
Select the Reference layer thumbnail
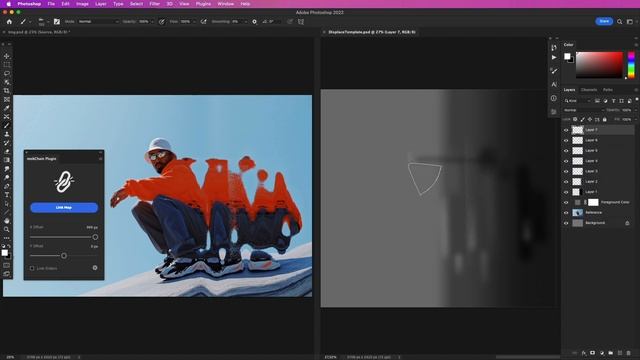click(x=578, y=213)
